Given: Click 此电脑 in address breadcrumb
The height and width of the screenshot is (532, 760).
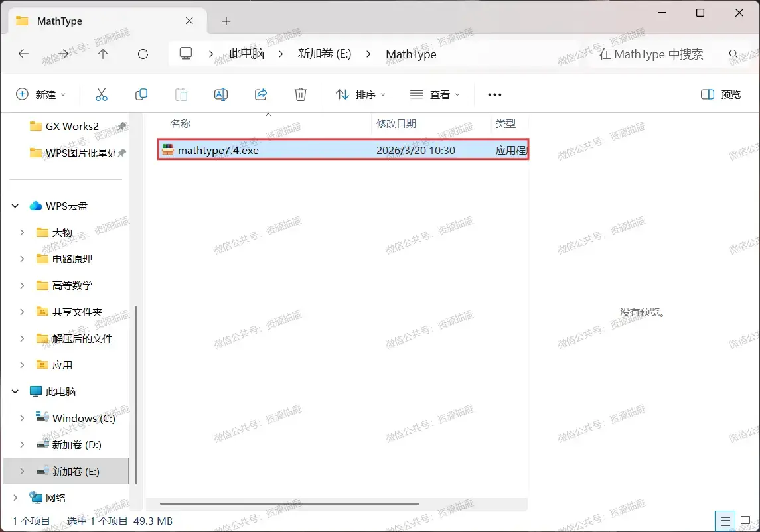Looking at the screenshot, I should [247, 54].
